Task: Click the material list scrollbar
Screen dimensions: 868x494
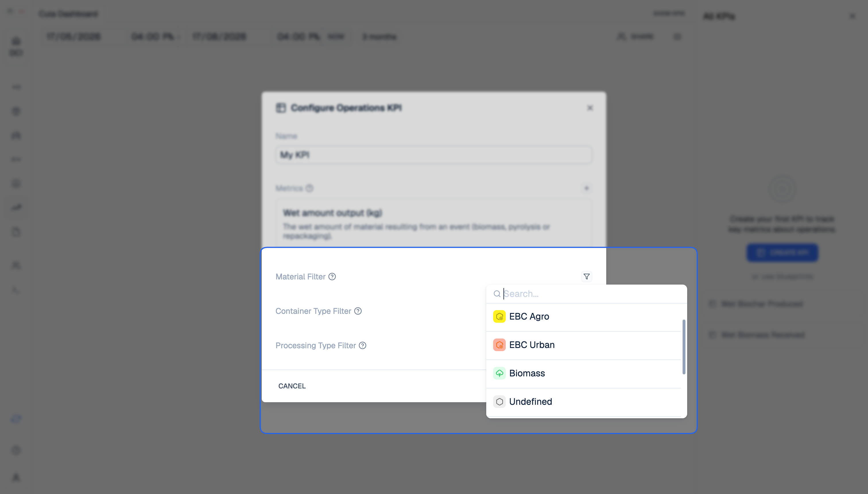Action: [684, 347]
